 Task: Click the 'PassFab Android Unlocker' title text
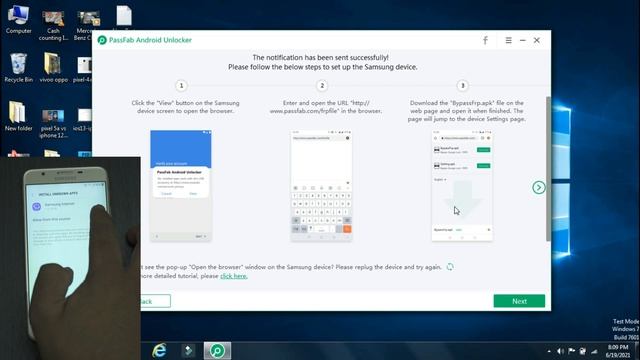(x=150, y=40)
